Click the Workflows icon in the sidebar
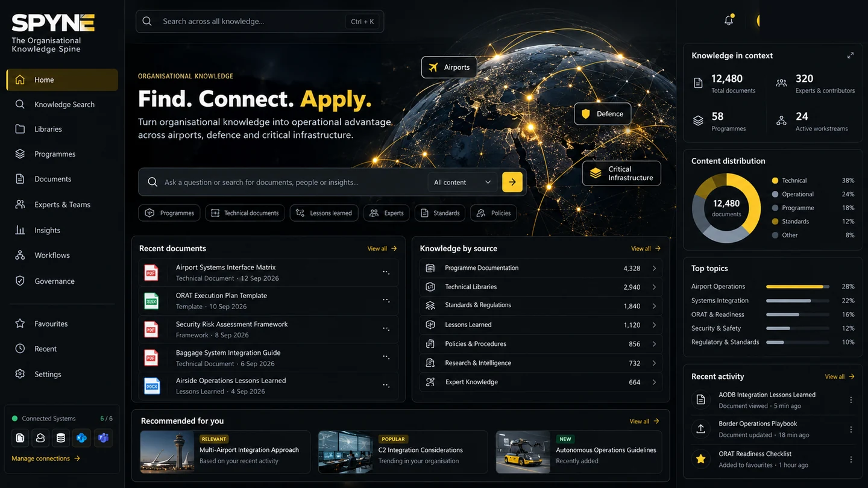 click(x=20, y=255)
